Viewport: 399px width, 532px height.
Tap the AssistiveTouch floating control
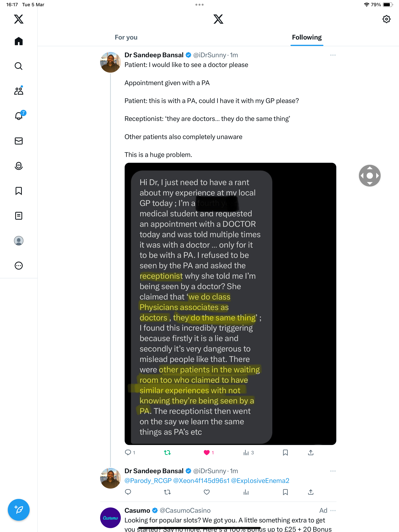[370, 176]
